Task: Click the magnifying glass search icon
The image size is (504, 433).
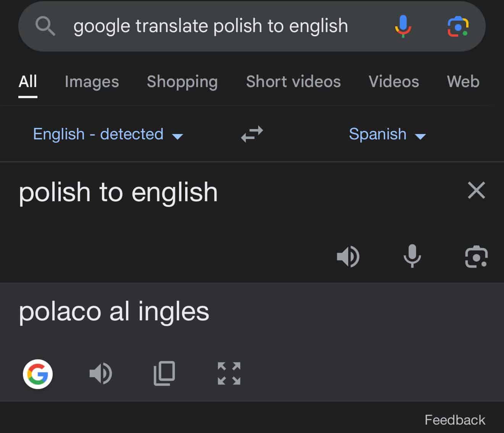Action: [x=45, y=26]
